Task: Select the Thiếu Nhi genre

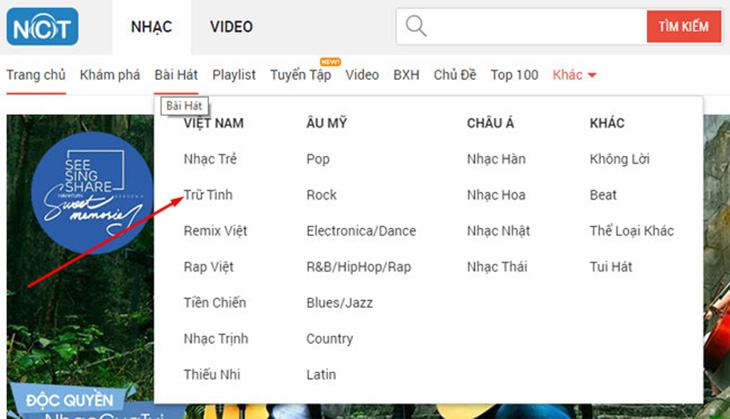Action: point(212,374)
